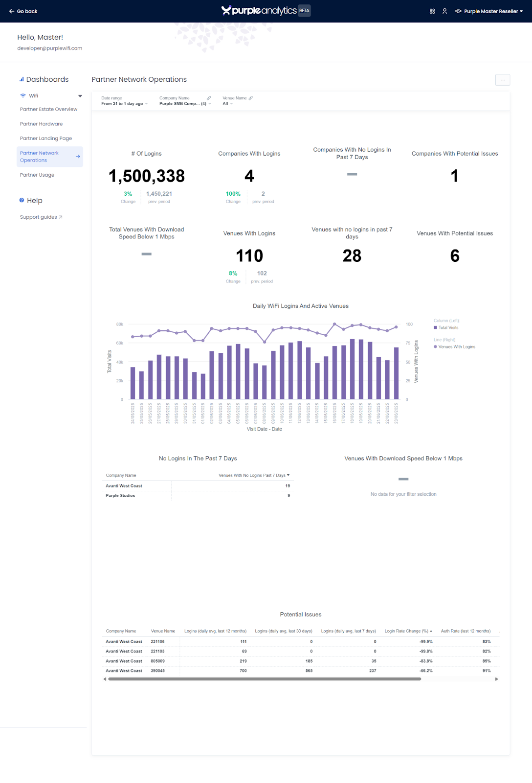Click the Dashboards bar-chart icon

22,79
